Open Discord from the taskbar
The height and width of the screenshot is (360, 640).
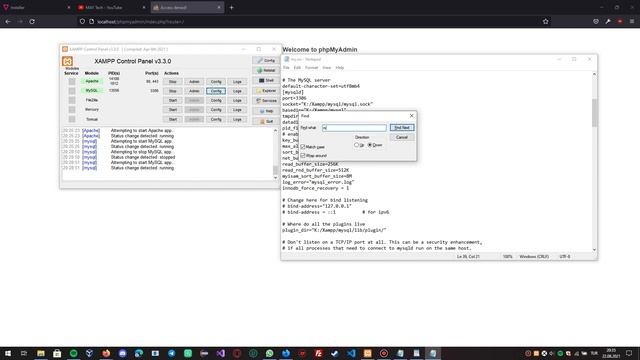coord(122,353)
